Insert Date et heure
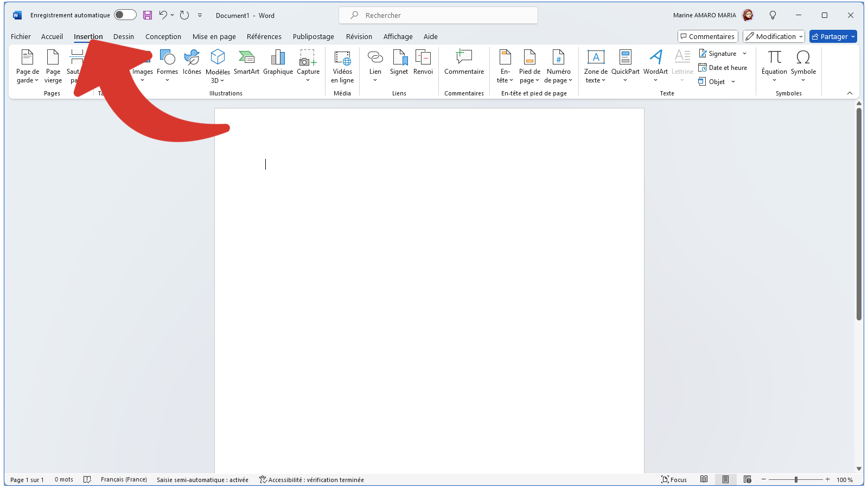Screen dimensions: 868x488 (723, 68)
